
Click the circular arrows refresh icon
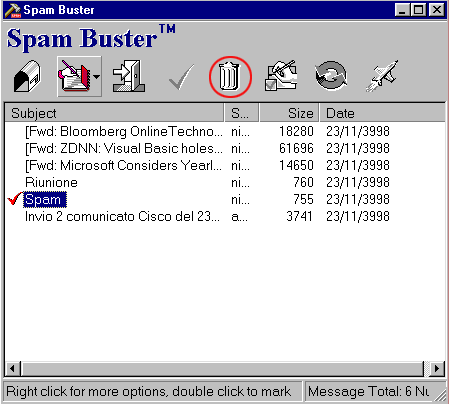[331, 76]
